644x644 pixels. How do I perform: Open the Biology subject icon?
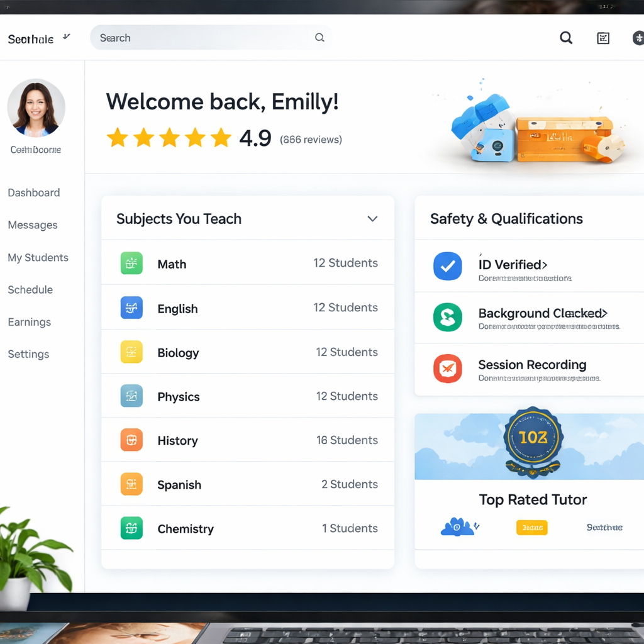(131, 352)
